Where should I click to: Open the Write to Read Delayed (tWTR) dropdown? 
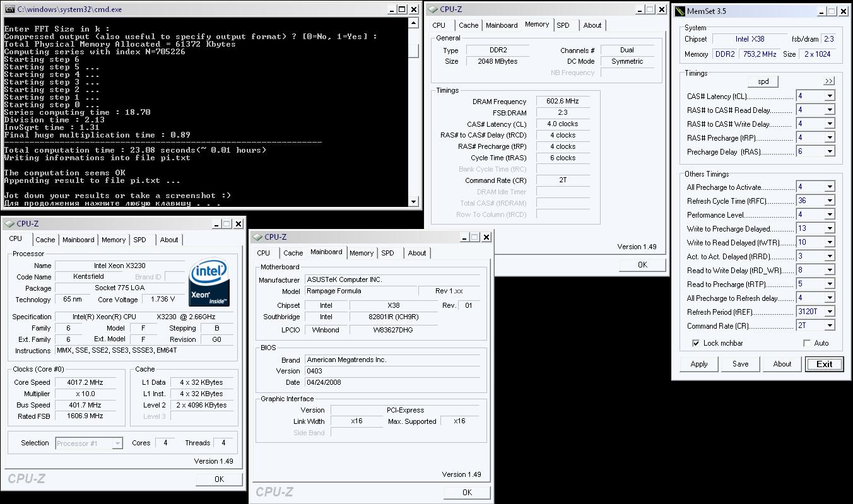click(x=830, y=242)
